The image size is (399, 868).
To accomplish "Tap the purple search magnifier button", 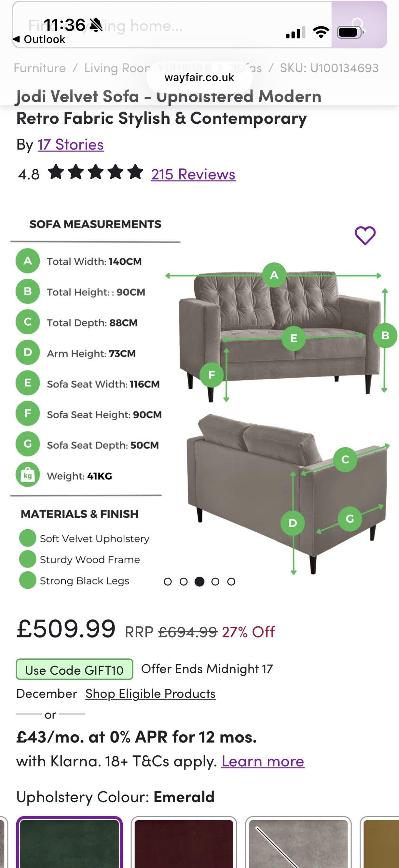I will (359, 25).
